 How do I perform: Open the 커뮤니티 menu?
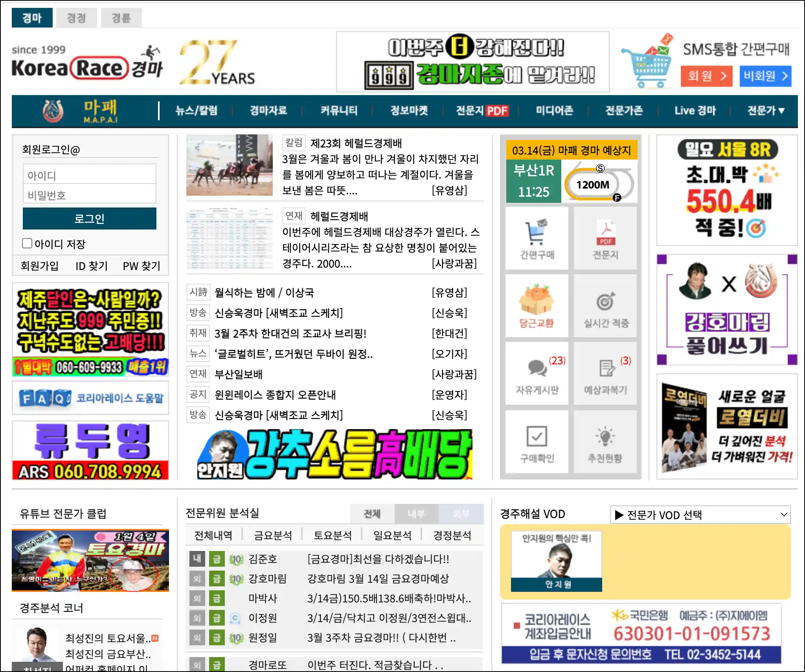click(x=339, y=111)
